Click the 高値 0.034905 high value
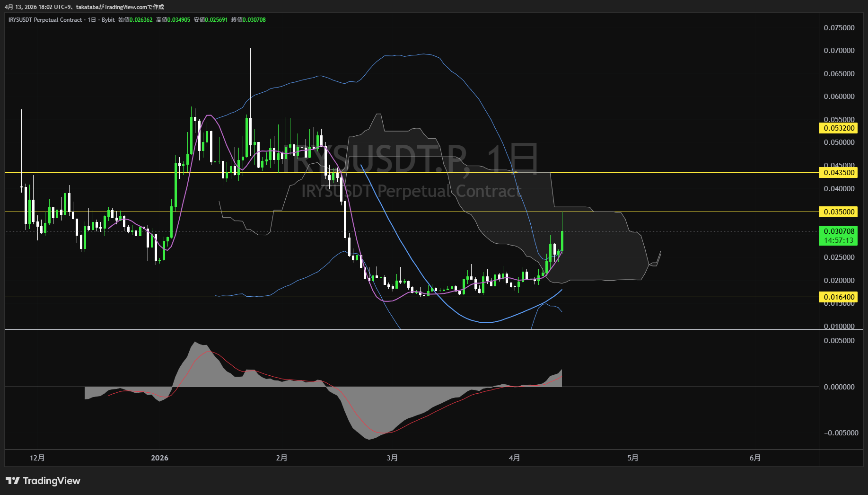Image resolution: width=868 pixels, height=495 pixels. click(x=173, y=20)
